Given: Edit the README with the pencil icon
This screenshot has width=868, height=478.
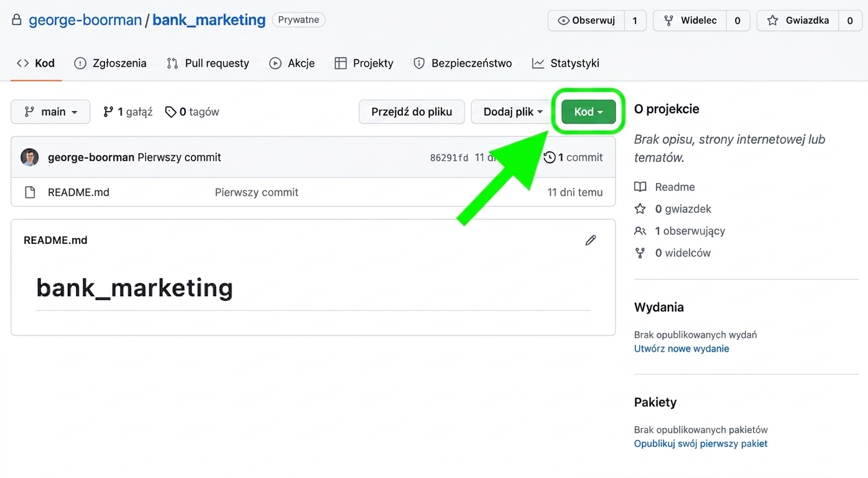Looking at the screenshot, I should coord(591,240).
